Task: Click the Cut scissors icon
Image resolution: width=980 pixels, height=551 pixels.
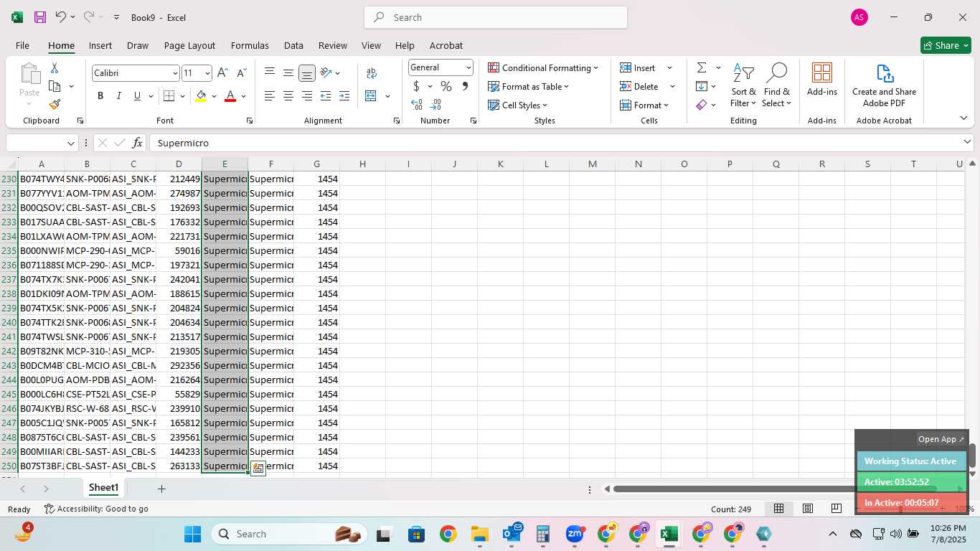Action: pos(55,68)
